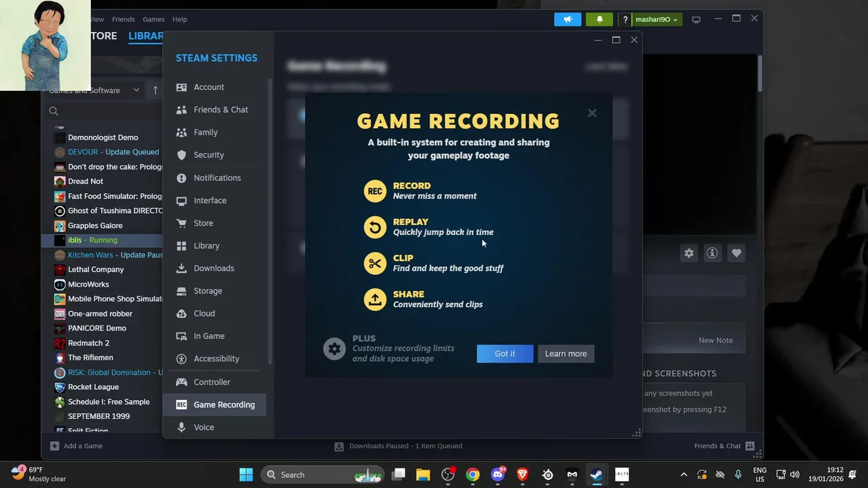868x488 pixels.
Task: Click the Plus gear icon in popup
Action: pos(334,348)
